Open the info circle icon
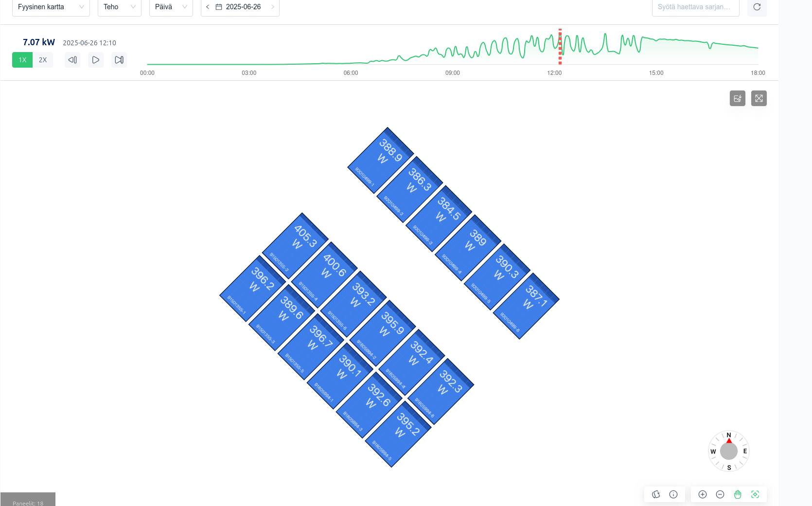The width and height of the screenshot is (812, 506). coord(673,494)
